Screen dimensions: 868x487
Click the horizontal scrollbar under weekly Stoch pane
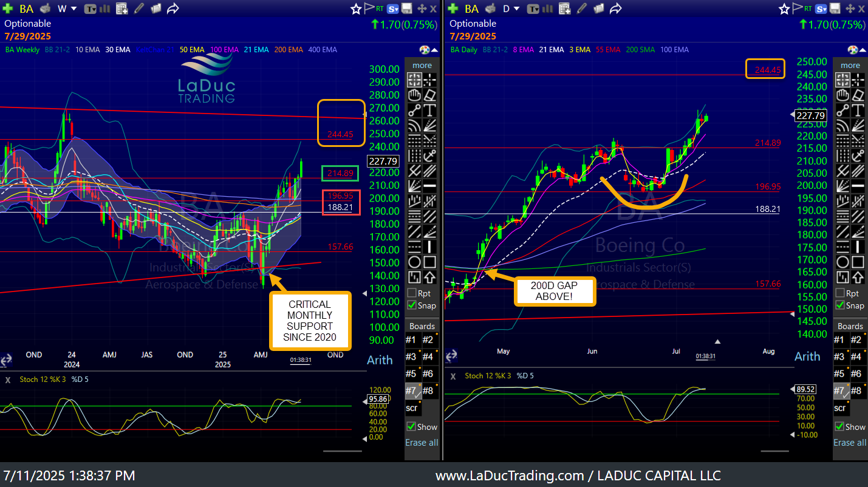click(x=342, y=451)
